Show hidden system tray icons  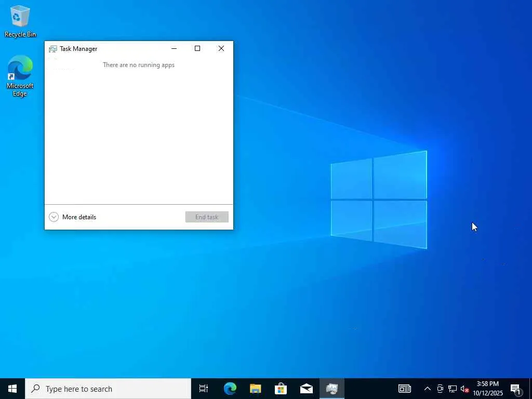click(x=428, y=389)
